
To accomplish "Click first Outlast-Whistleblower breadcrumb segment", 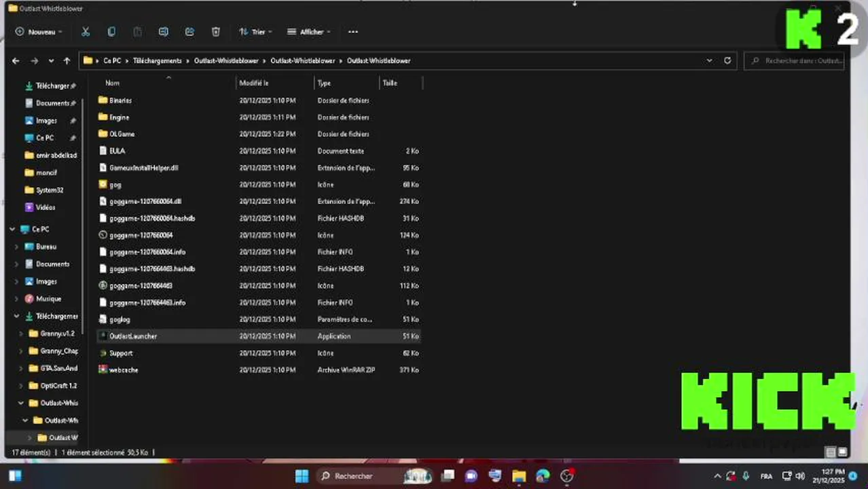I will tap(226, 60).
